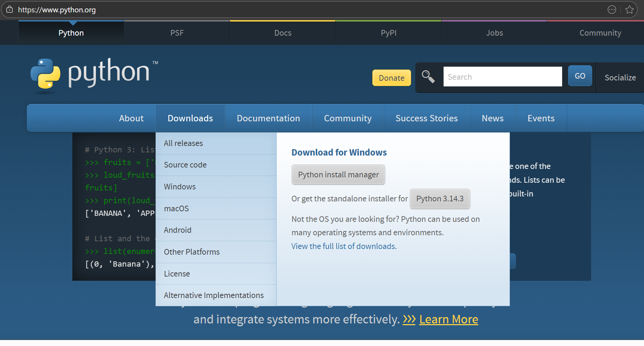Click into the Search input field
Viewport: 644px width, 346px height.
pos(502,77)
